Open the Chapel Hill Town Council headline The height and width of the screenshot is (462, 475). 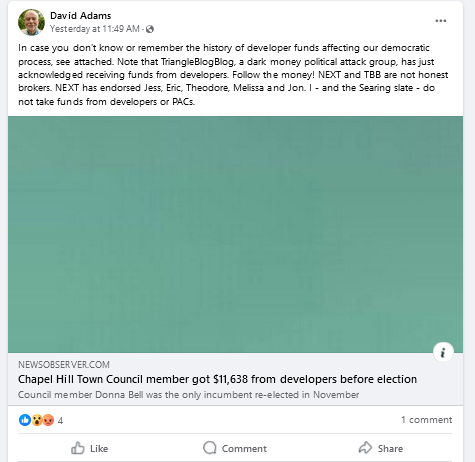[217, 379]
